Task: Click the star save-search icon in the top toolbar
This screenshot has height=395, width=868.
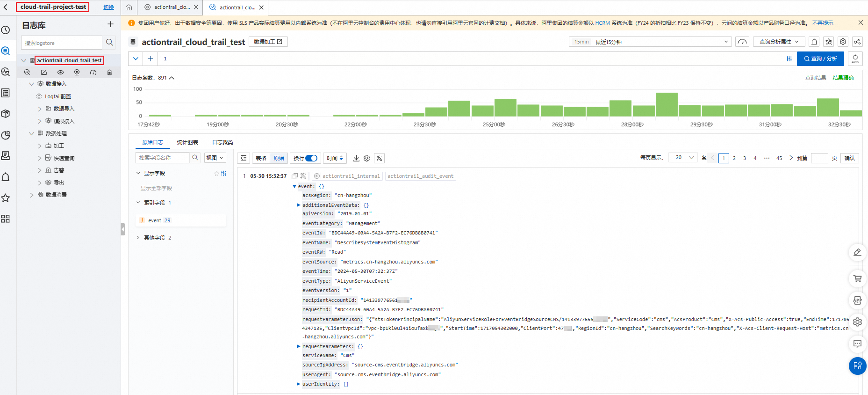Action: click(829, 42)
